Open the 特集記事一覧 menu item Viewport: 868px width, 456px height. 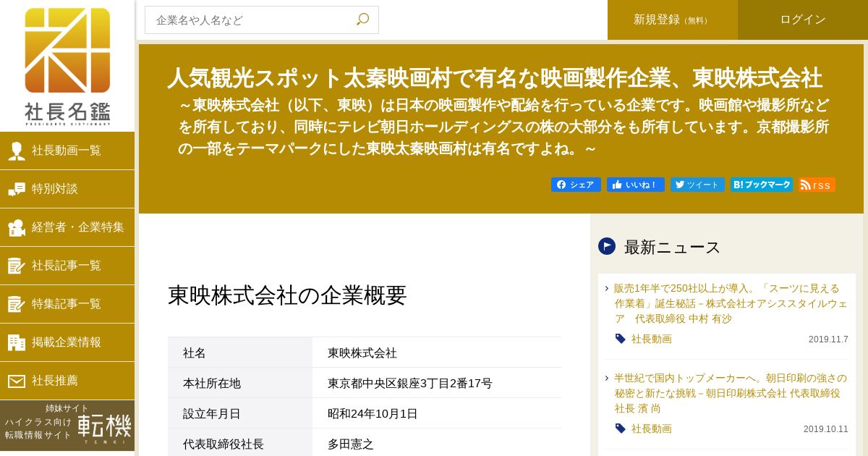coord(67,304)
